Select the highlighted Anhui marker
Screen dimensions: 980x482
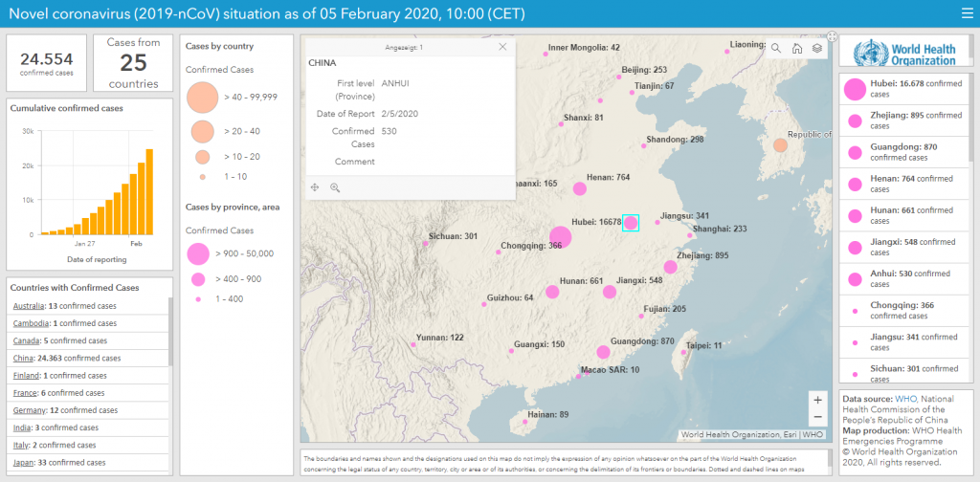pos(631,223)
